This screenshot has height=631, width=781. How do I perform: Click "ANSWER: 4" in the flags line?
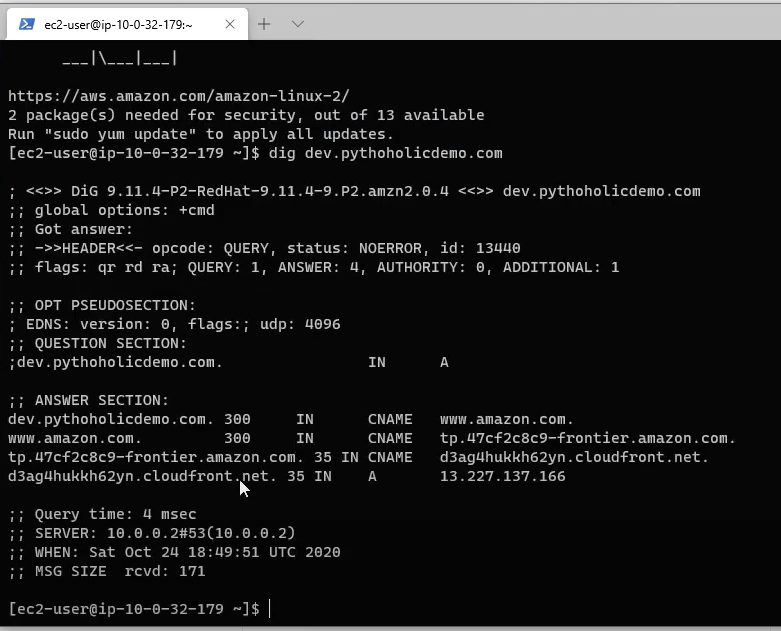coord(318,267)
